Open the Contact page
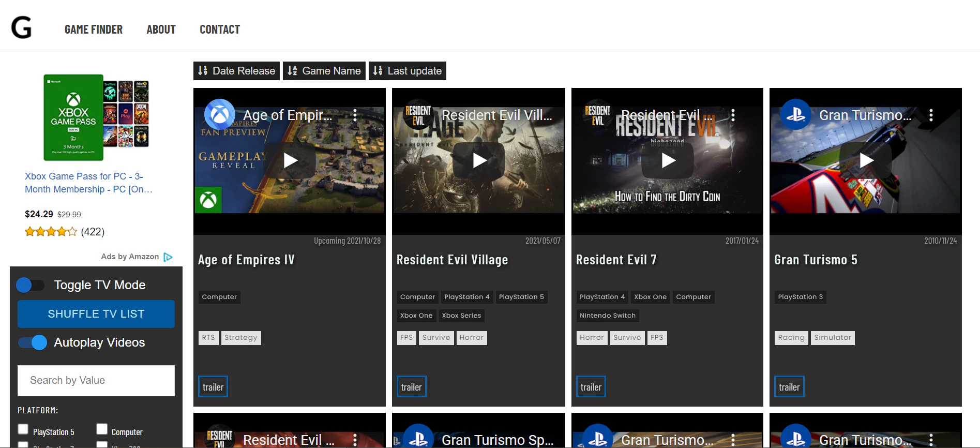 (220, 29)
